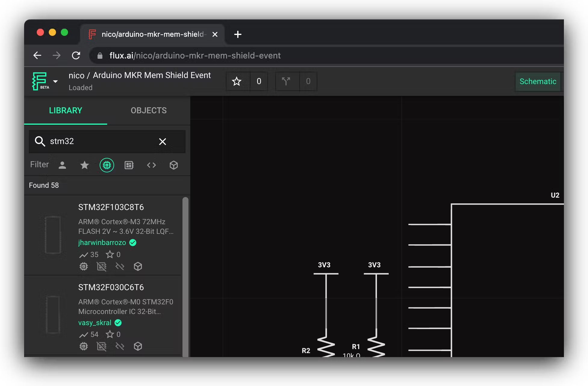Clear the stm32 search text
Viewport: 588px width, 386px height.
(163, 142)
